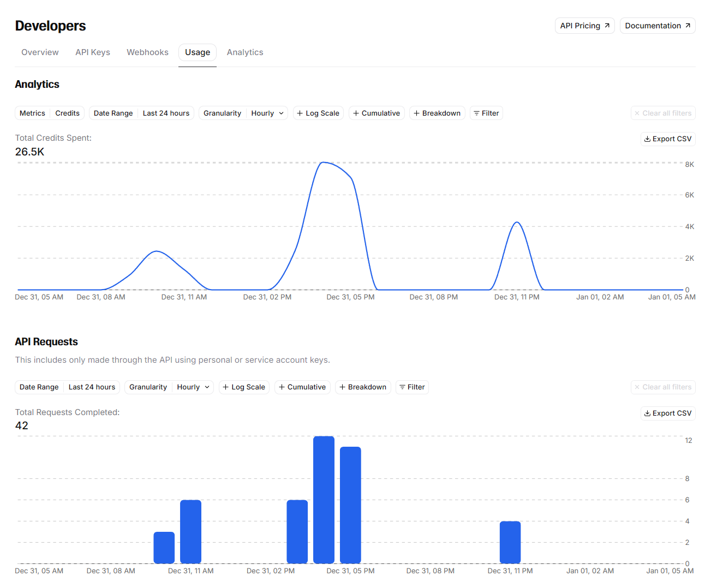Open the API Requests Date Range selector
The height and width of the screenshot is (588, 723).
(67, 387)
